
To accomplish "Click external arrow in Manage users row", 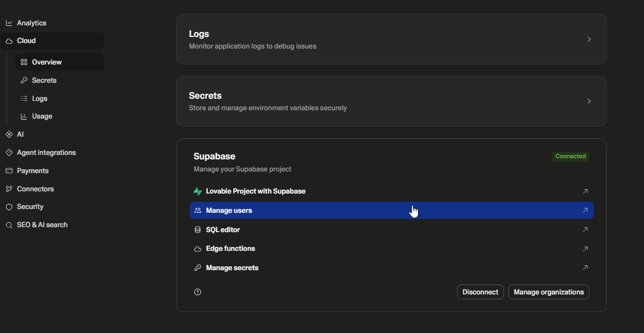I will click(x=585, y=210).
